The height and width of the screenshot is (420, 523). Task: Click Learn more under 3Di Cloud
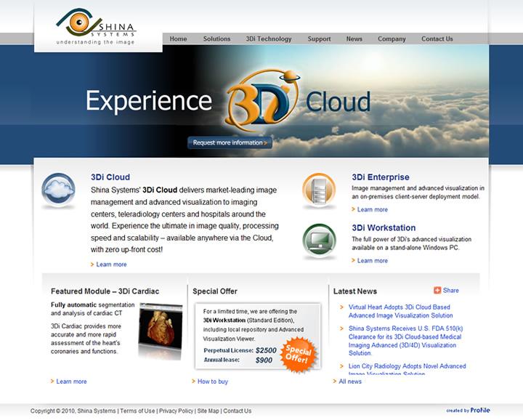(111, 264)
